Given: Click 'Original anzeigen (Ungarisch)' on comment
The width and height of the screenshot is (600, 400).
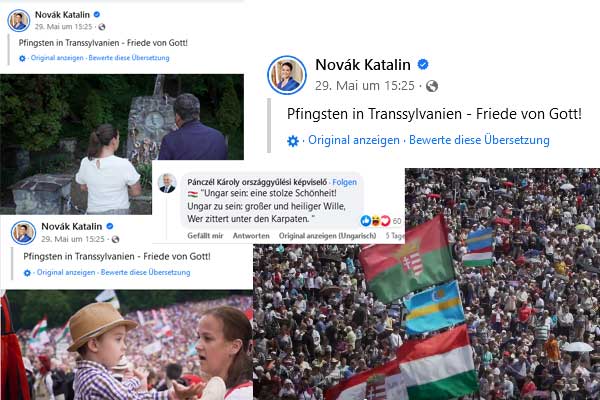Looking at the screenshot, I should tap(327, 236).
